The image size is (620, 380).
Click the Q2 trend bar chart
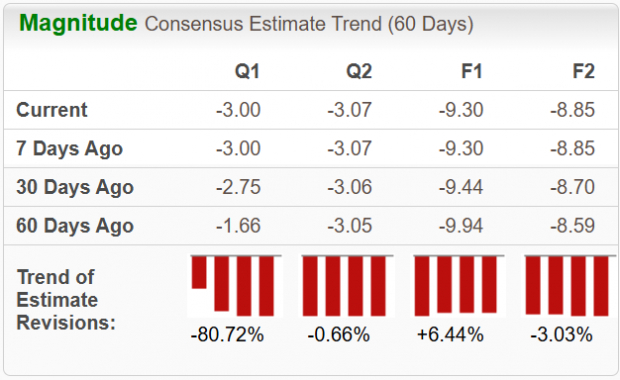pos(348,286)
